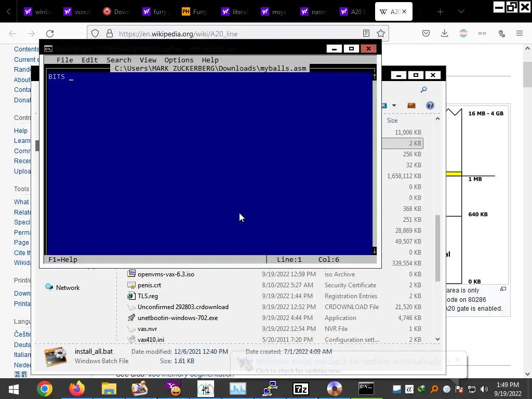This screenshot has height=399, width=532.
Task: Click the striped circle extension icon in Firefox
Action: (463, 33)
